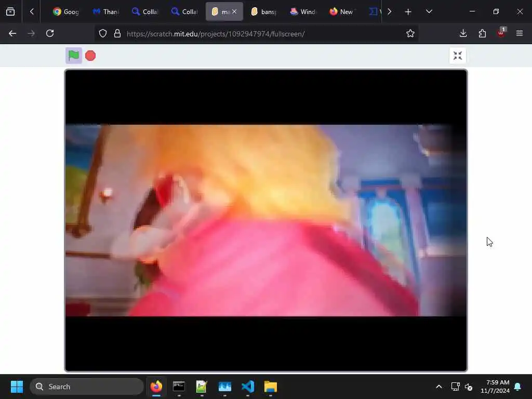Open Visual Studio Code from taskbar
Image resolution: width=532 pixels, height=399 pixels.
pos(248,387)
